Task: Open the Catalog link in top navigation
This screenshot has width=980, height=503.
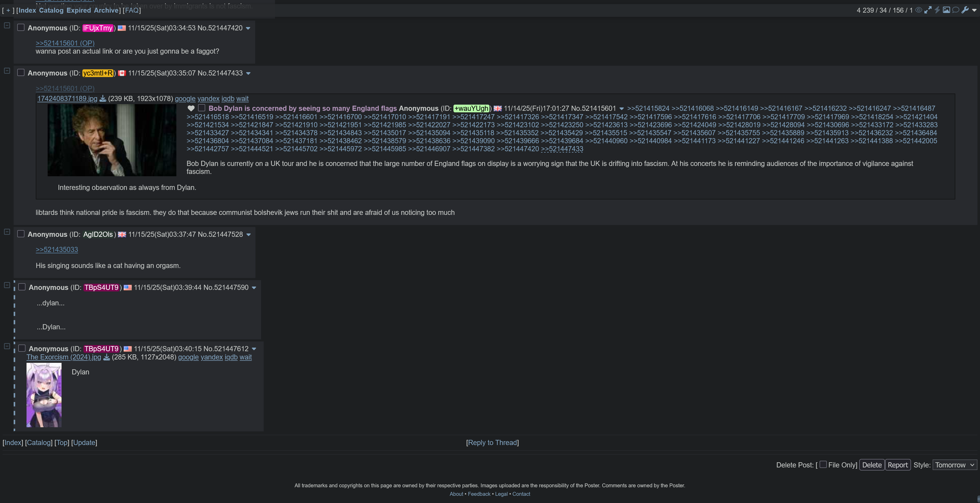Action: point(51,10)
